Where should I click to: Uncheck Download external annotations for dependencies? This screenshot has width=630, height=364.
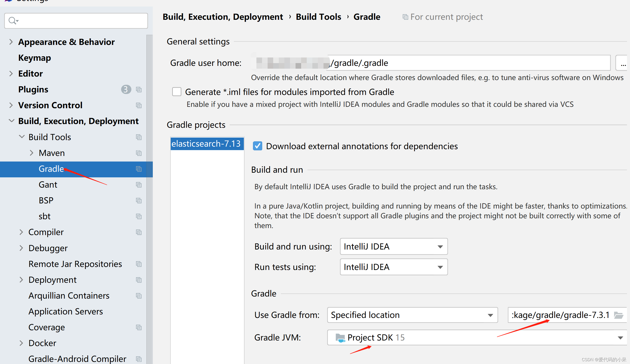pyautogui.click(x=258, y=146)
